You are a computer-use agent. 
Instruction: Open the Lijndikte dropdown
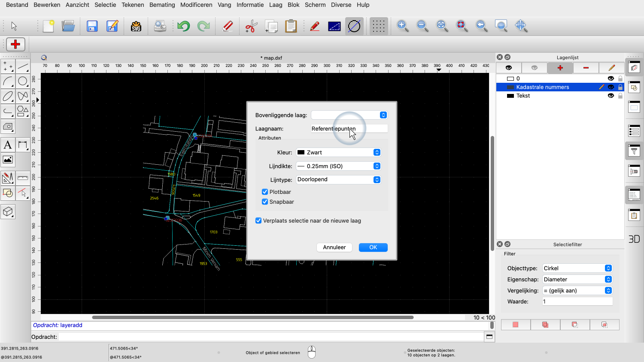pos(338,166)
